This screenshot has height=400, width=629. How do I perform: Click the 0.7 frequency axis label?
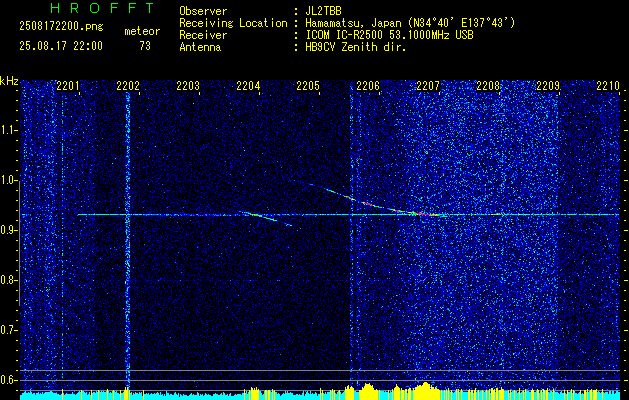8,330
